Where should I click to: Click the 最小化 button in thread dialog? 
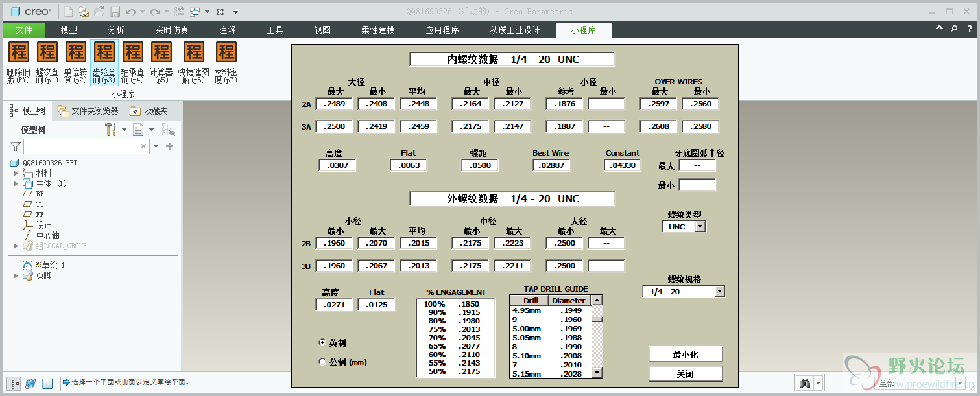[686, 355]
